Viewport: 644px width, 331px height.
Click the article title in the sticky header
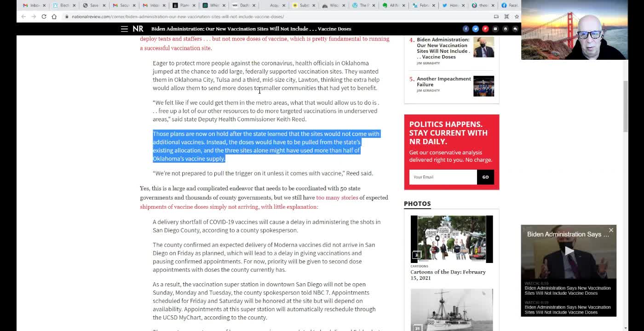pyautogui.click(x=251, y=29)
